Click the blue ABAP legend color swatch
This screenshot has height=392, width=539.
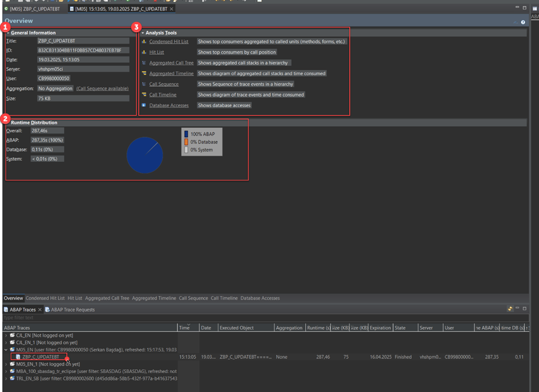point(186,134)
